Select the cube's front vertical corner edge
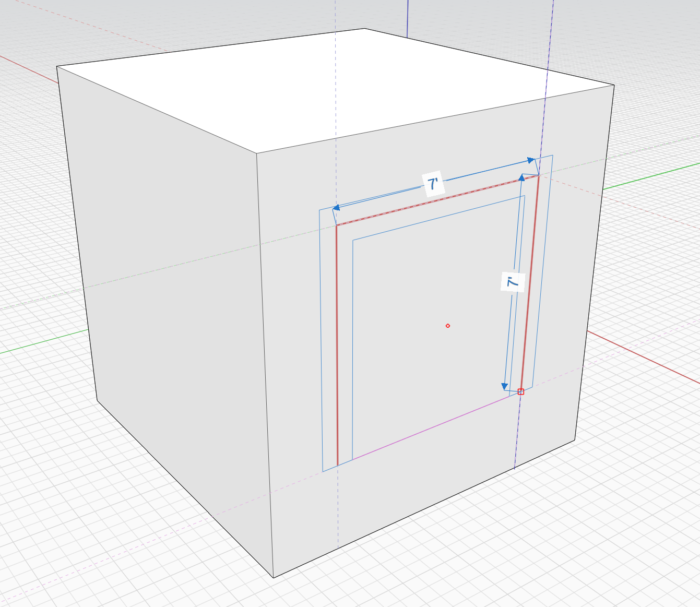 click(x=265, y=365)
